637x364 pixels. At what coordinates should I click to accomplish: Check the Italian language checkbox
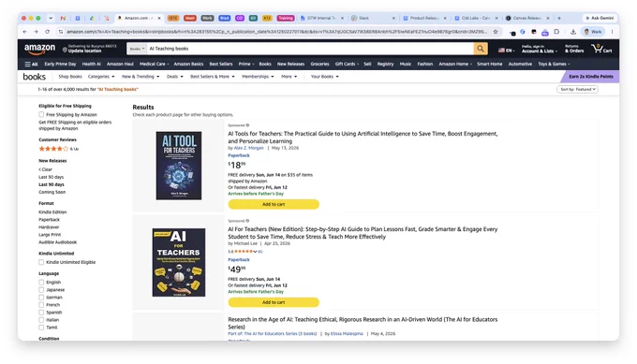coord(41,320)
